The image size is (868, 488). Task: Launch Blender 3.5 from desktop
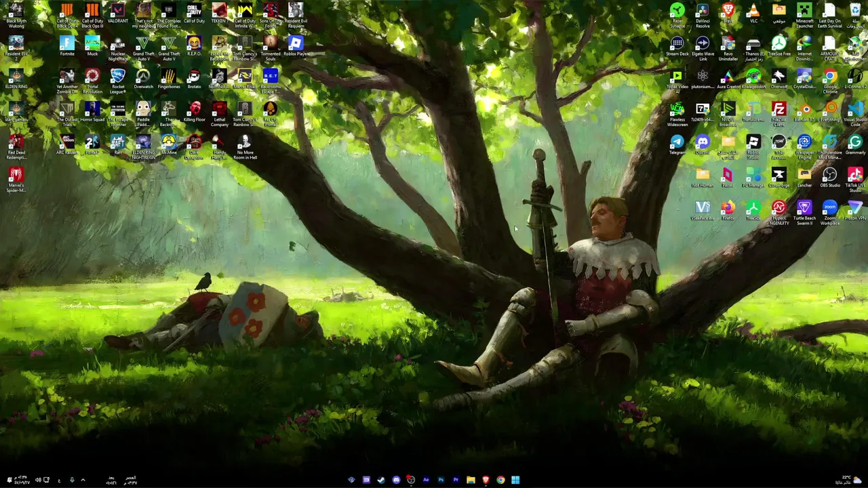coord(804,112)
